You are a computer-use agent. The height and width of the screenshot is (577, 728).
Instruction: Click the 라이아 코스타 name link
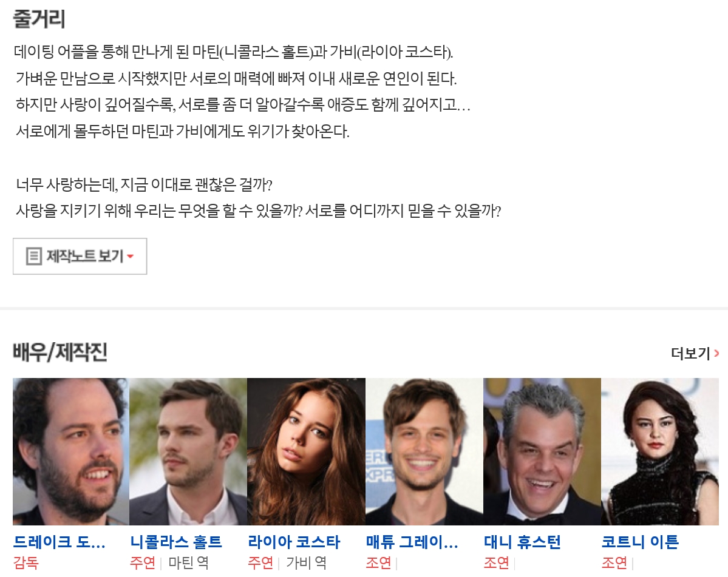(x=294, y=542)
